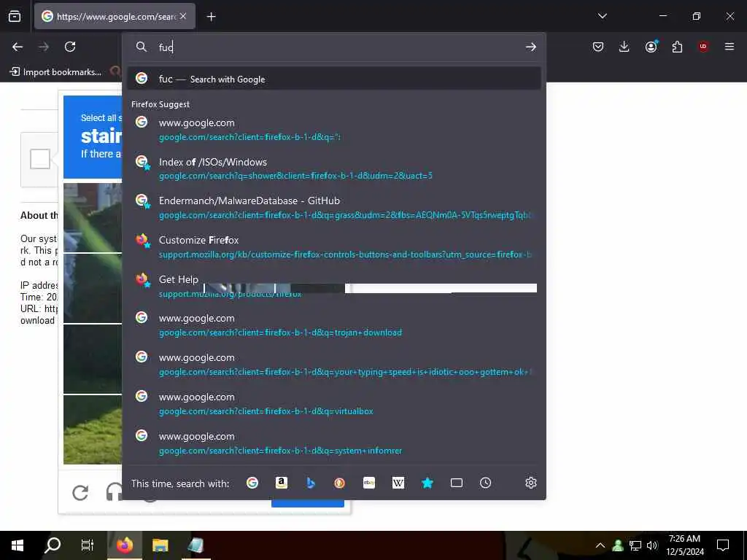Open the Firefox application menu
747x560 pixels.
[729, 47]
